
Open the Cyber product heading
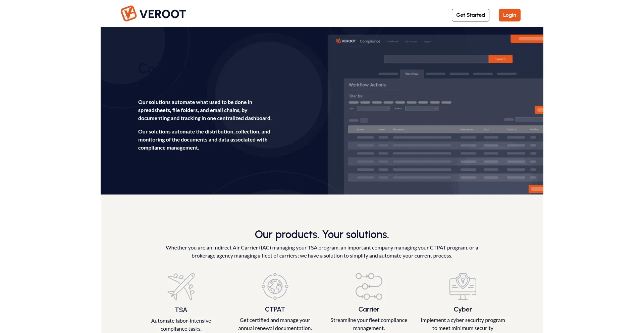pyautogui.click(x=463, y=309)
